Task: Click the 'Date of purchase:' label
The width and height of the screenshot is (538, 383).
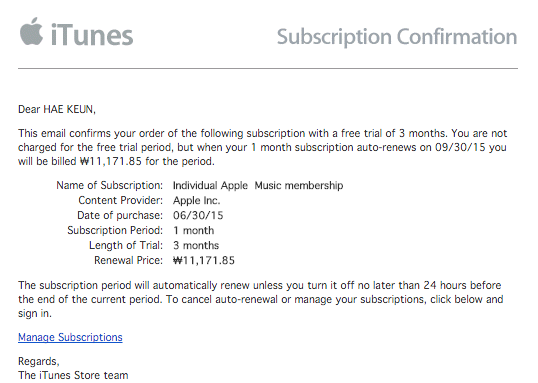Action: point(120,216)
